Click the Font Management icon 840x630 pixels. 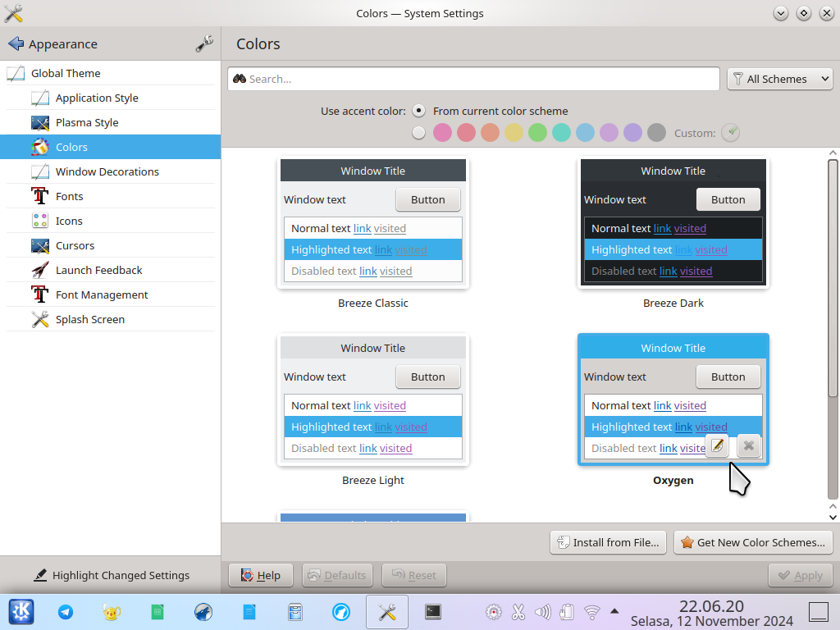[x=40, y=294]
